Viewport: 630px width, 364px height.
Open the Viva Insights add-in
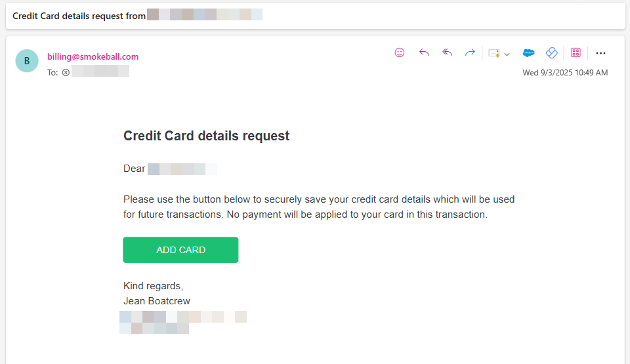[552, 53]
